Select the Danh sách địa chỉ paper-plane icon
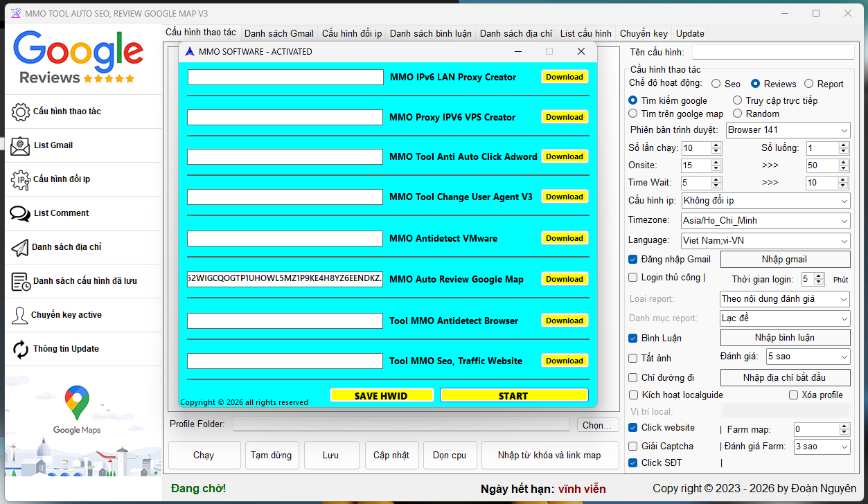Viewport: 868px width, 504px height. coord(20,247)
